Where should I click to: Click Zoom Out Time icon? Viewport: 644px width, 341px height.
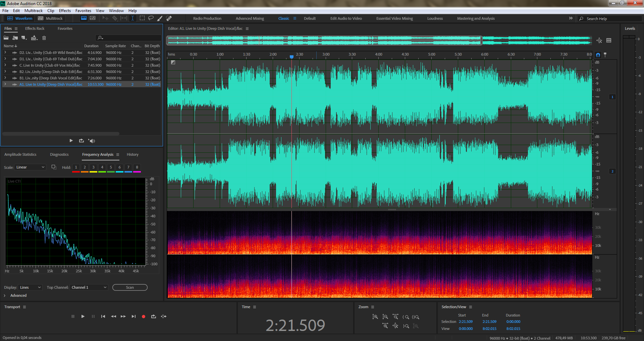click(x=395, y=317)
